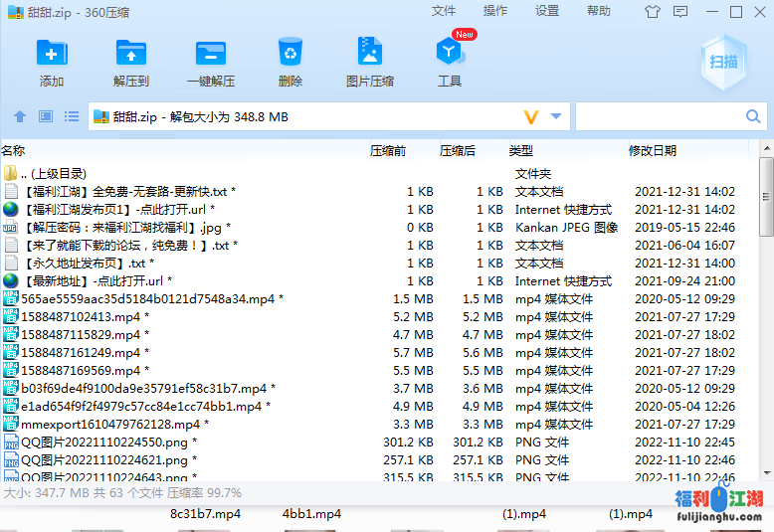Select file 1588487102413.mp4 in the list
The height and width of the screenshot is (532, 774).
(80, 316)
